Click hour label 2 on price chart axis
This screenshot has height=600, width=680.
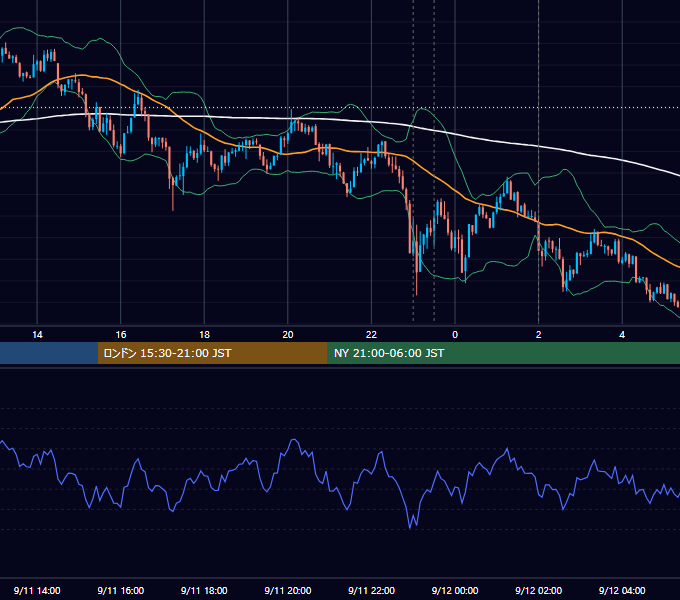tap(539, 335)
